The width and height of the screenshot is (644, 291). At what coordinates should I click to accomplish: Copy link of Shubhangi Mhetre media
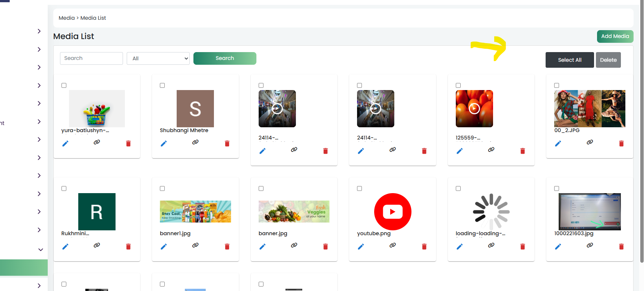tap(195, 142)
